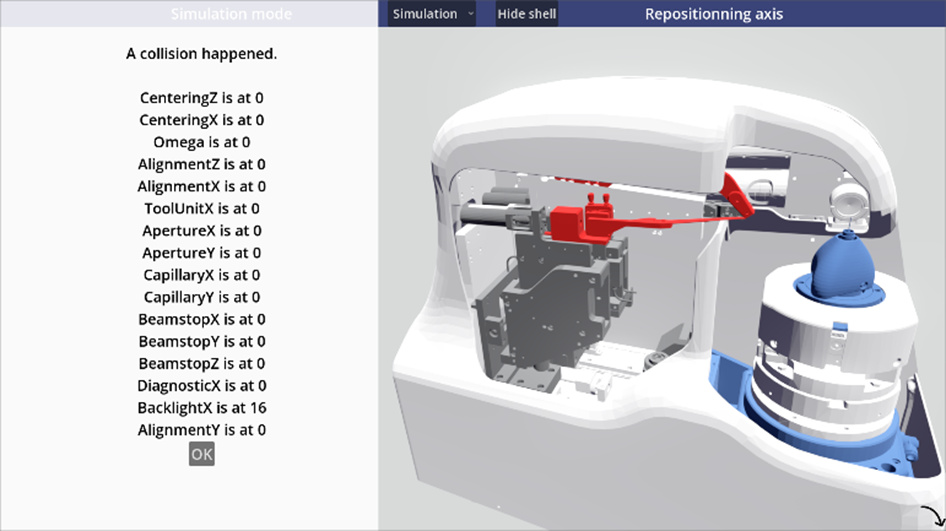Click 'CapillaryX is at 0' line

coord(202,275)
